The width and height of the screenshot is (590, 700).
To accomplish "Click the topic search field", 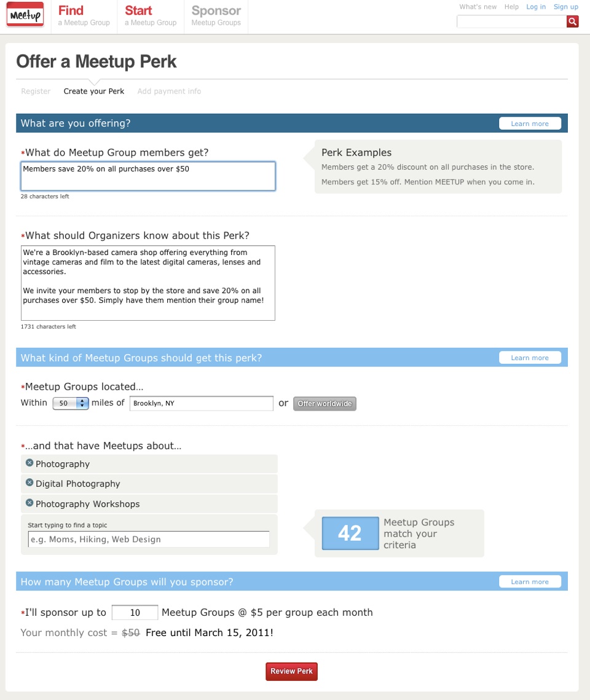I will coord(149,539).
